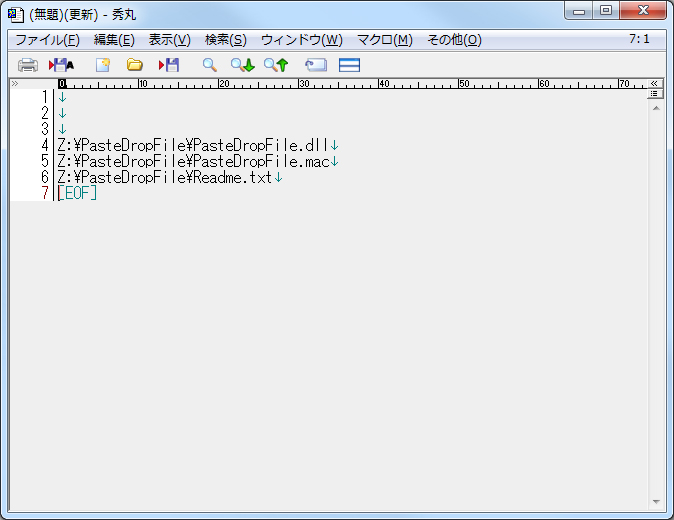Click line number 3 in the margin
The width and height of the screenshot is (674, 520).
coord(45,129)
